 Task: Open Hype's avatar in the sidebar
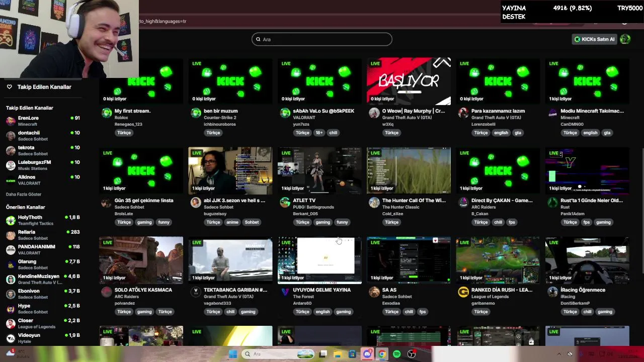coord(11,309)
